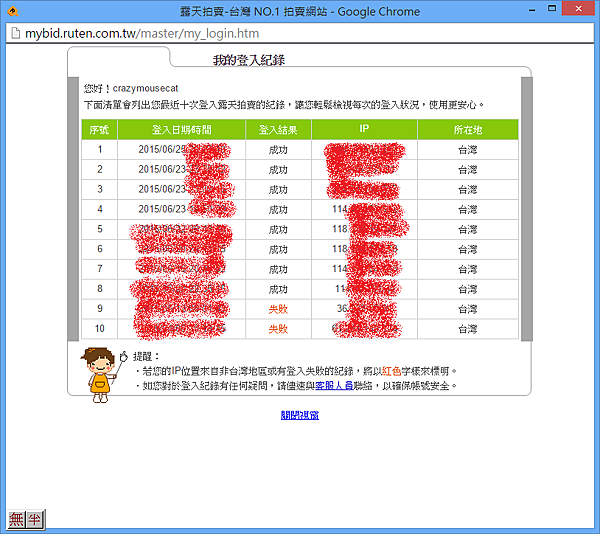Click the 台灣 location in row 10
Screen dimensions: 600x534
468,329
